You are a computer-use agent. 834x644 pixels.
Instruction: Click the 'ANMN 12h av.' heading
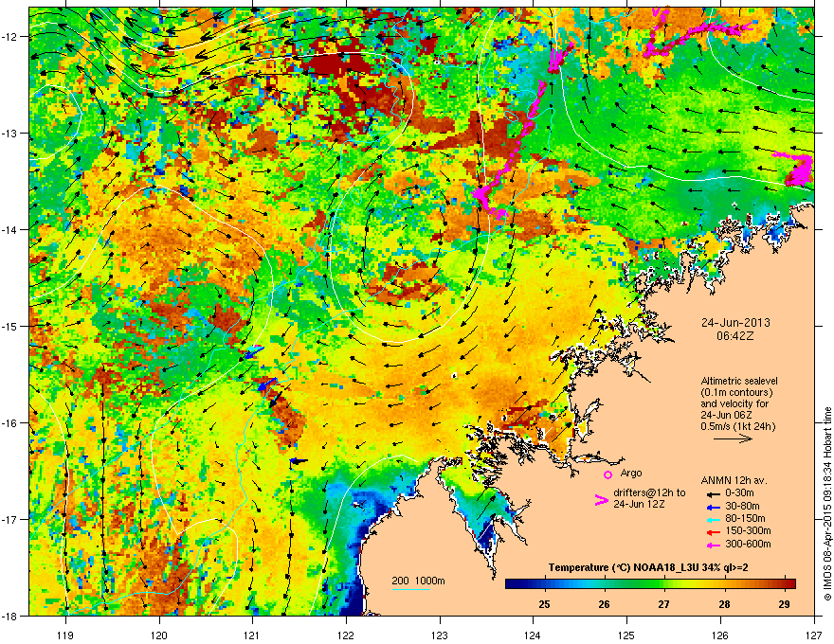point(734,480)
